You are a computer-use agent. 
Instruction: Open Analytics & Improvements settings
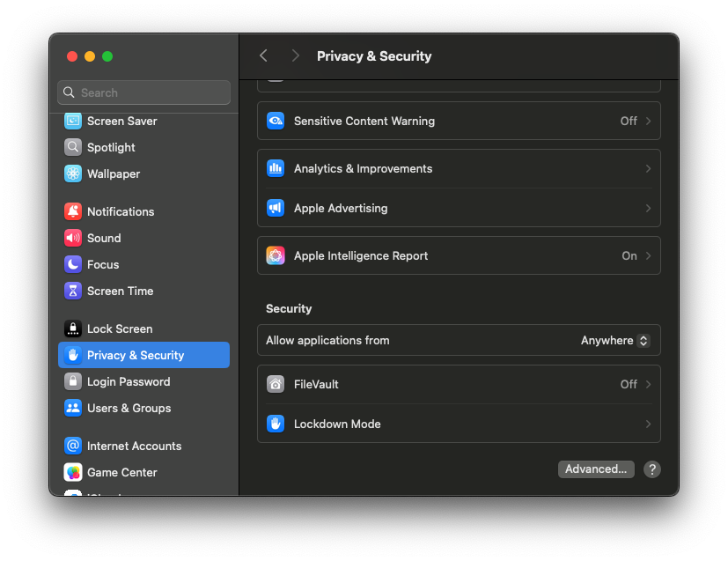(459, 168)
